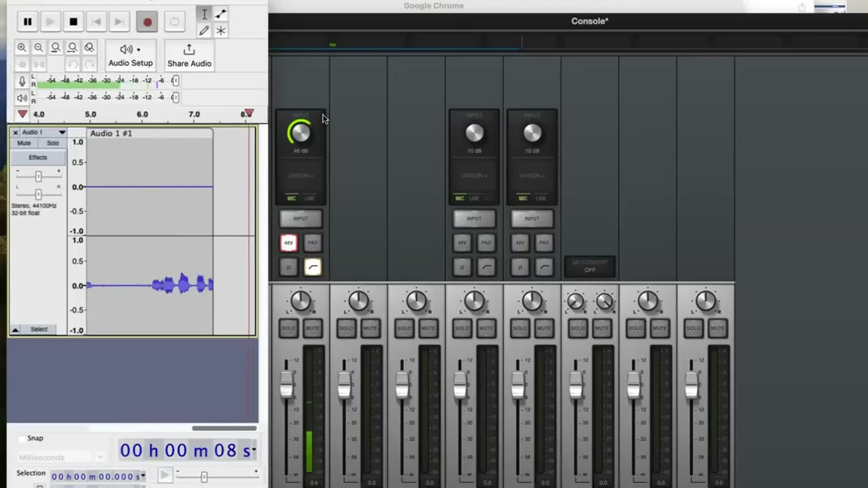The image size is (868, 488).
Task: Click INPUT button on first Console channel
Action: [x=300, y=218]
